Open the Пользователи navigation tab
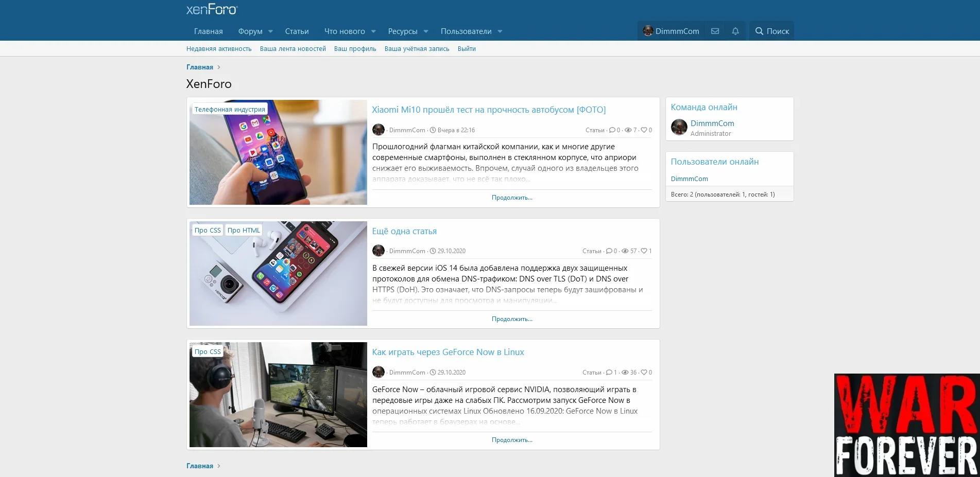The image size is (980, 477). (466, 31)
